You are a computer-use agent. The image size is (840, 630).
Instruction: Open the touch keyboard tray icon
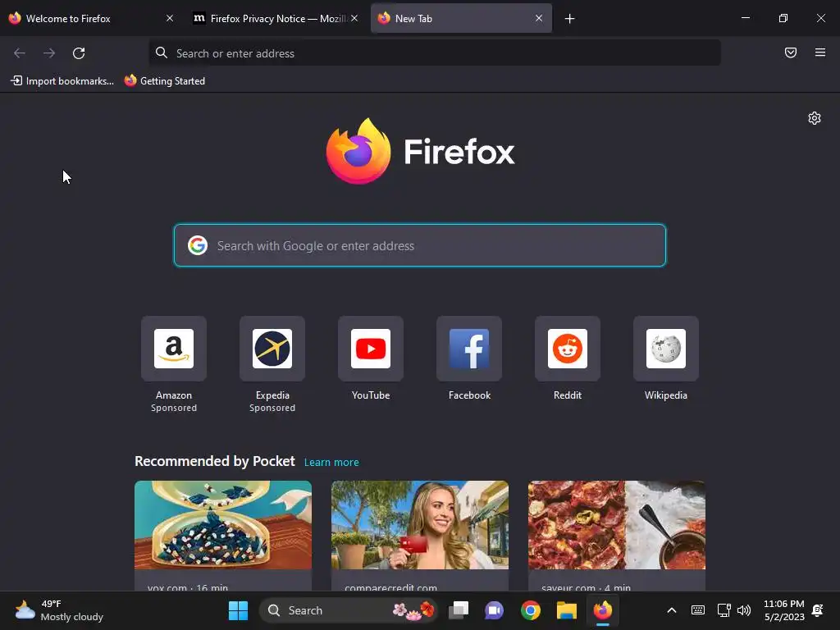click(x=698, y=610)
